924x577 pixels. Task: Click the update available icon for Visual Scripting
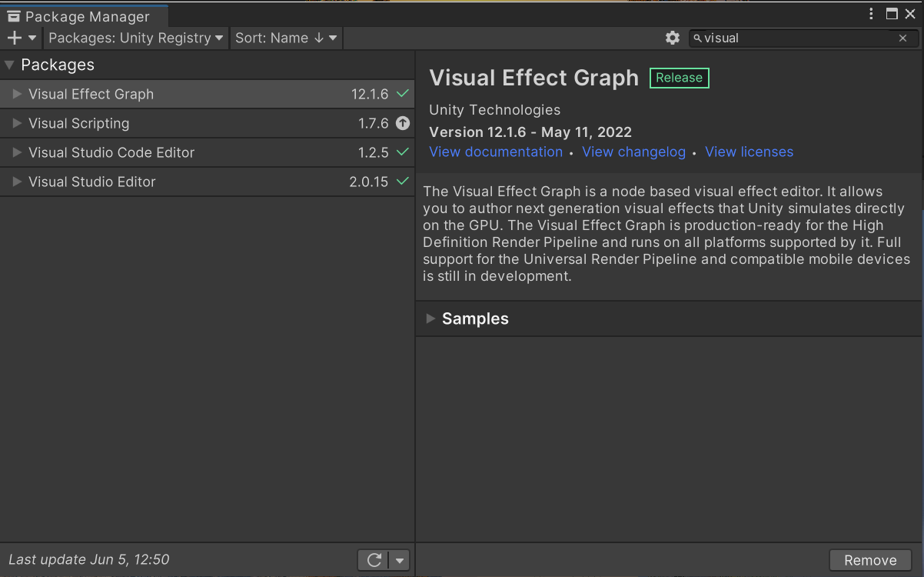402,123
